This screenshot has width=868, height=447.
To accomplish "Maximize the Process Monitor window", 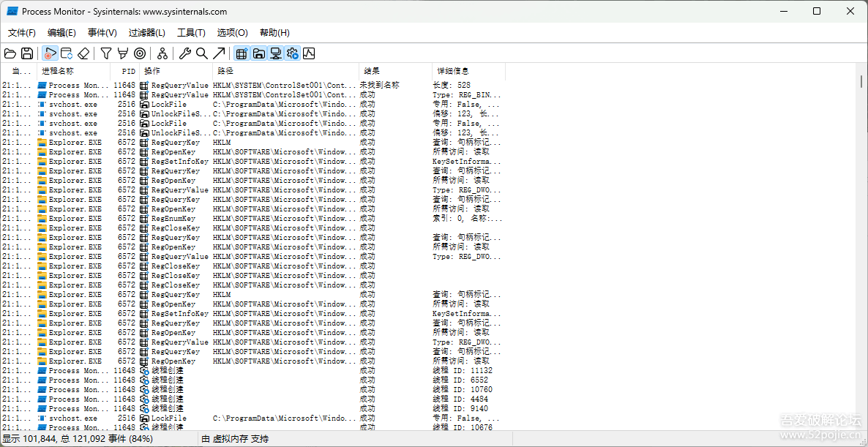I will (817, 11).
